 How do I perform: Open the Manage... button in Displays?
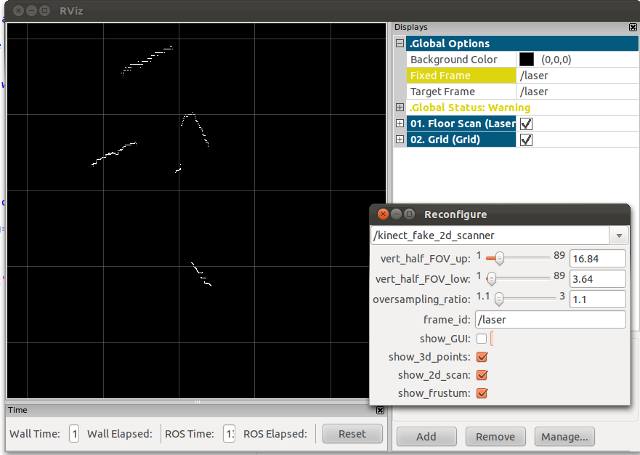coord(565,437)
